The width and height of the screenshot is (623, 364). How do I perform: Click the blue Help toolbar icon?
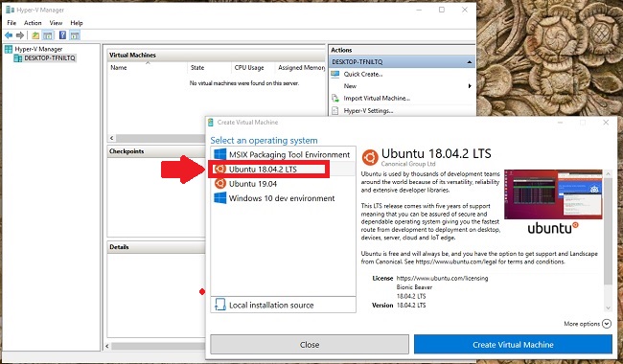click(62, 34)
